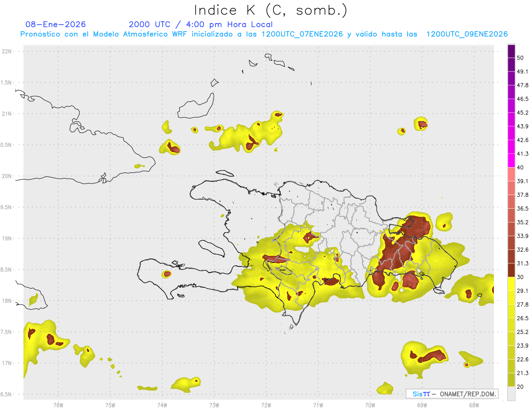Image resolution: width=532 pixels, height=411 pixels.
Task: Click the colorbar label "41.3"
Action: [523, 154]
